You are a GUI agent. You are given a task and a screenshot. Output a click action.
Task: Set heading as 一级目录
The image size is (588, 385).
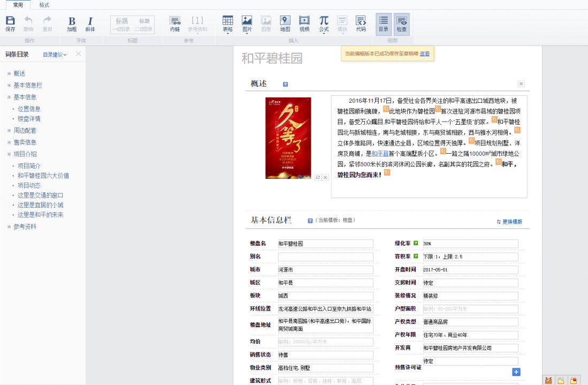click(121, 25)
